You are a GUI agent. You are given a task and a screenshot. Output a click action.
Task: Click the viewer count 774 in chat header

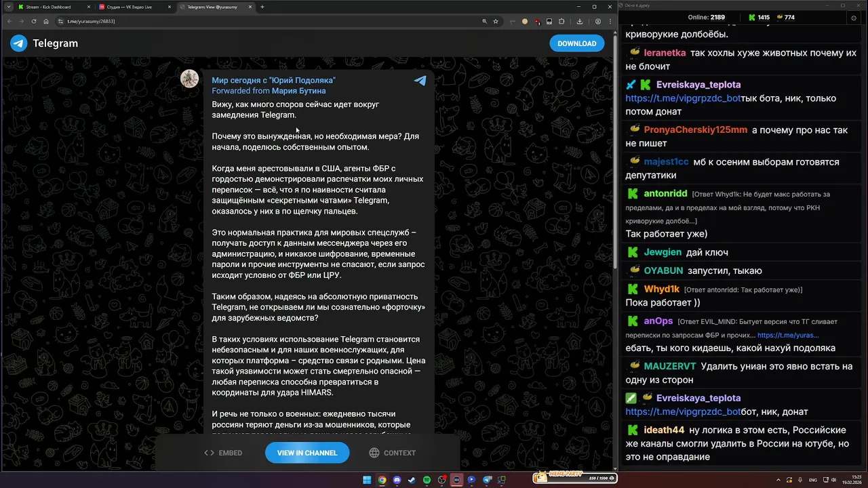(x=785, y=17)
